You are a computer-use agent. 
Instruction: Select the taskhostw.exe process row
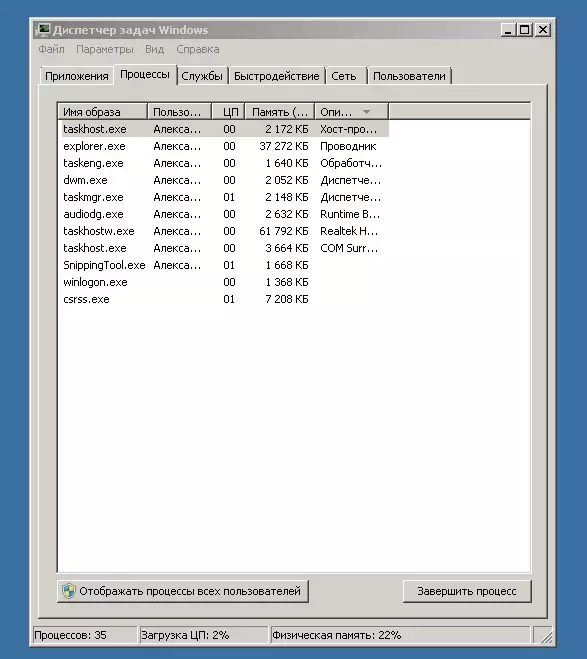(225, 231)
